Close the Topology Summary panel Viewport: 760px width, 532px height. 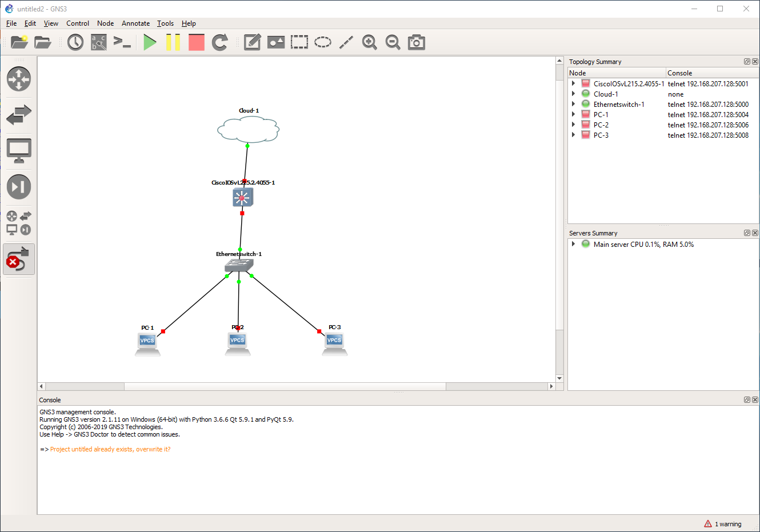(755, 62)
